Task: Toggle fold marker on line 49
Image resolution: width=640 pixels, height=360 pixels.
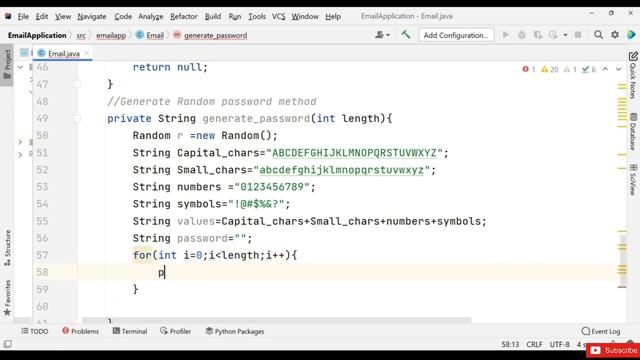Action: click(77, 118)
